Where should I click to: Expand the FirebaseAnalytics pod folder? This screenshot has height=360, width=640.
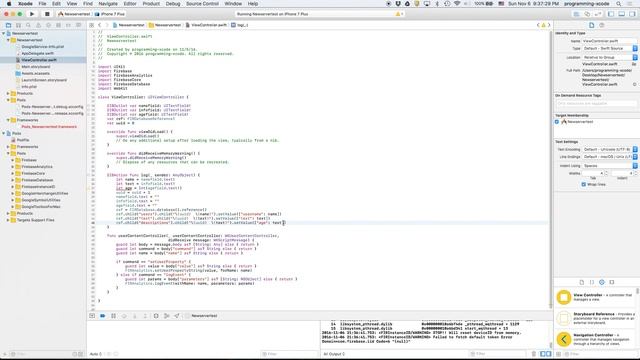[x=13, y=167]
